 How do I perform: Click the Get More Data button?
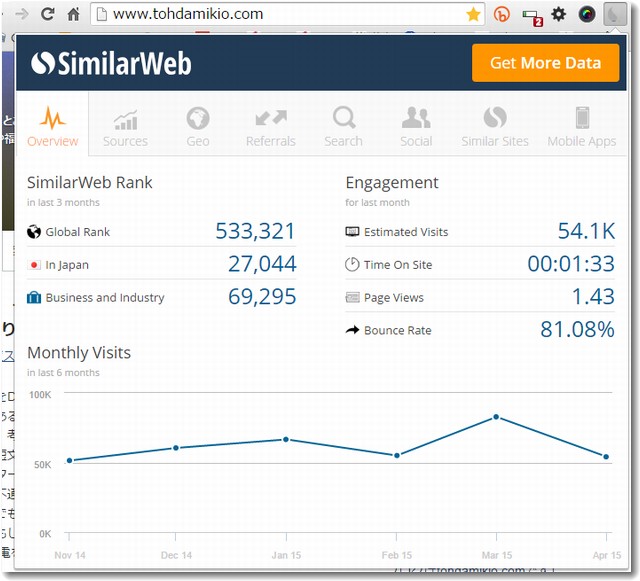click(x=546, y=63)
